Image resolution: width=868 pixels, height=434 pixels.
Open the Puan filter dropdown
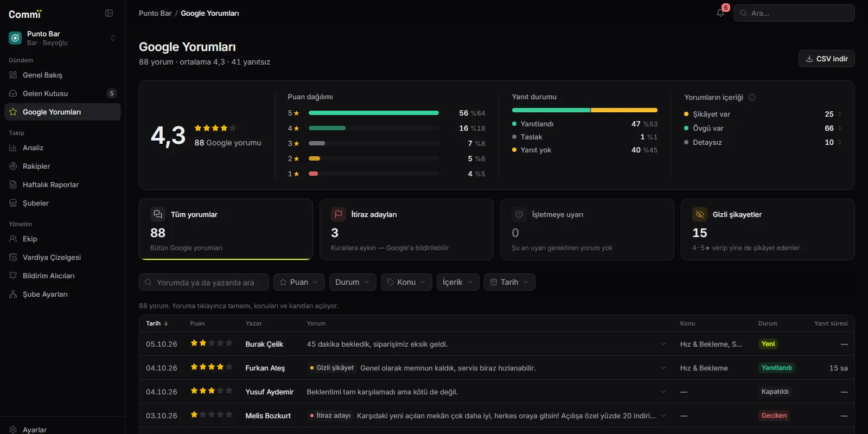click(299, 282)
